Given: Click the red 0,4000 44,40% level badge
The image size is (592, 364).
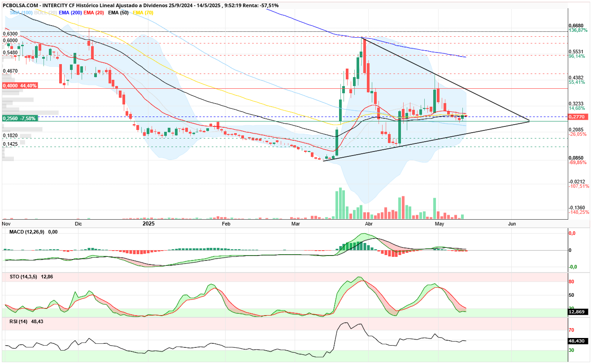Looking at the screenshot, I should point(20,85).
